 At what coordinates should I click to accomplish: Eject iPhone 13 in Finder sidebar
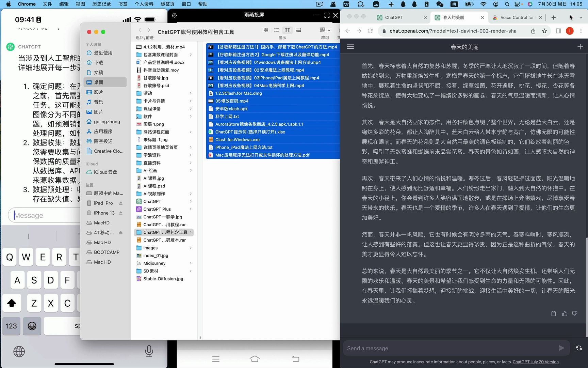(121, 213)
